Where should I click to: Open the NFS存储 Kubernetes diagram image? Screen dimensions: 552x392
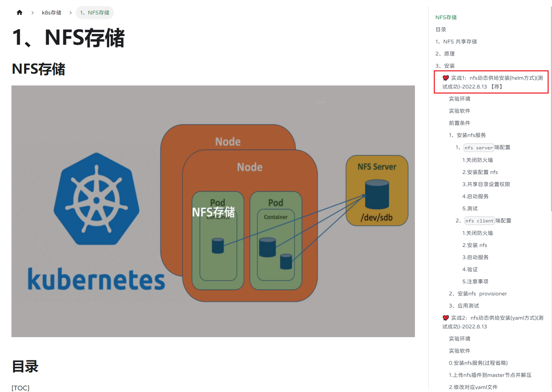click(213, 211)
